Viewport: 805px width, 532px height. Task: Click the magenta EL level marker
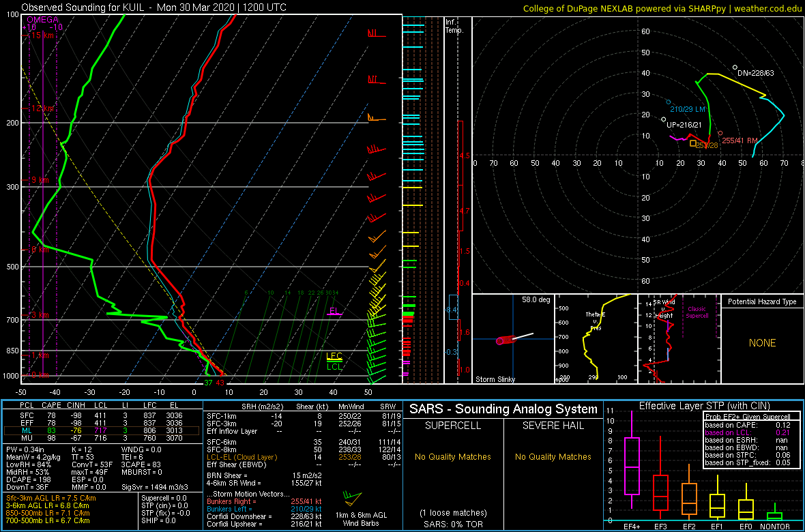point(334,311)
